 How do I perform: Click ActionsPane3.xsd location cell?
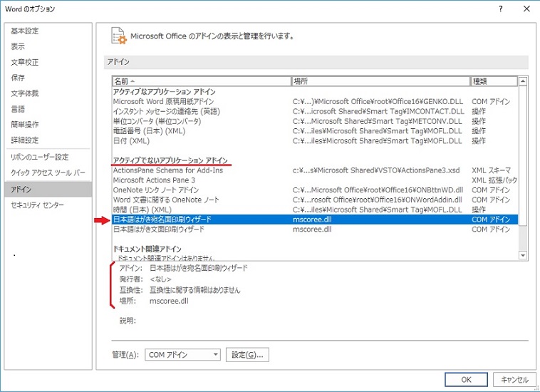(376, 170)
